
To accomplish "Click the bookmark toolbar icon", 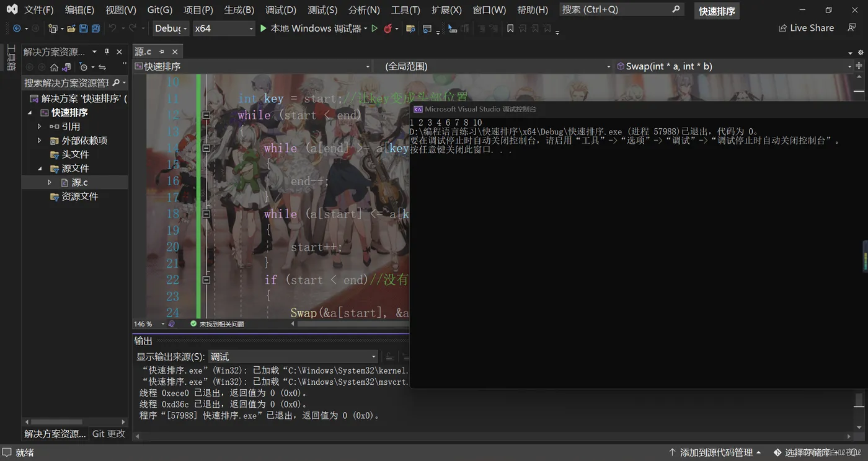I will tap(510, 29).
